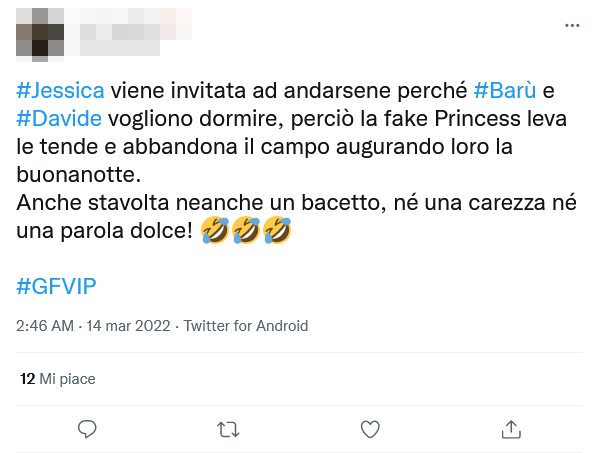Open the share tweet icon
Screen dimensions: 598x453
[x=511, y=429]
